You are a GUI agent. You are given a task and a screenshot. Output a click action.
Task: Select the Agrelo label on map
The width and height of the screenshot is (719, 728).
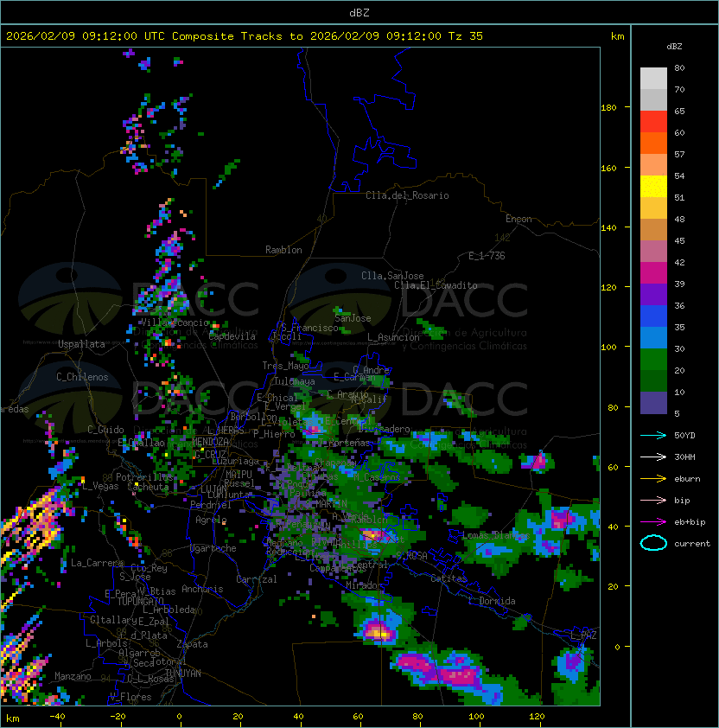[x=211, y=520]
